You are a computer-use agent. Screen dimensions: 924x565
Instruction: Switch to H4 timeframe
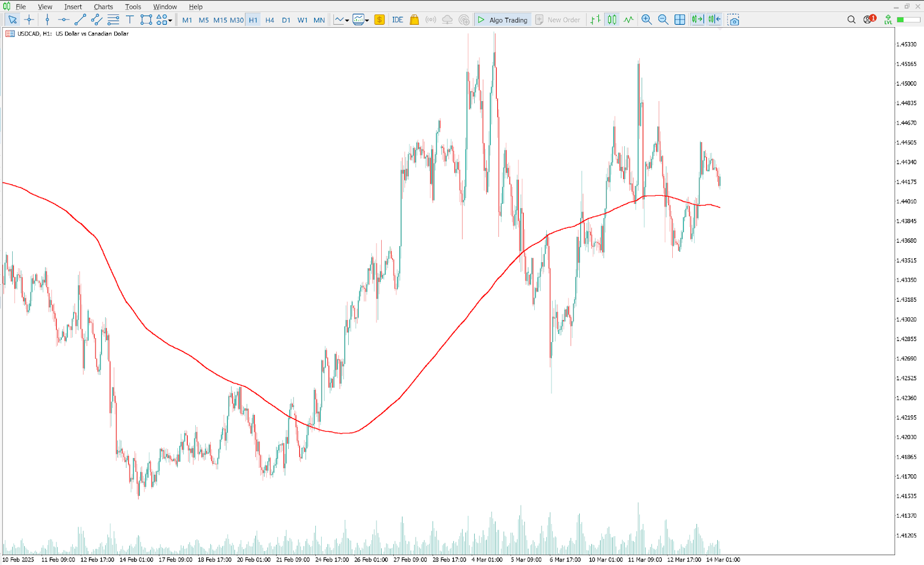270,20
